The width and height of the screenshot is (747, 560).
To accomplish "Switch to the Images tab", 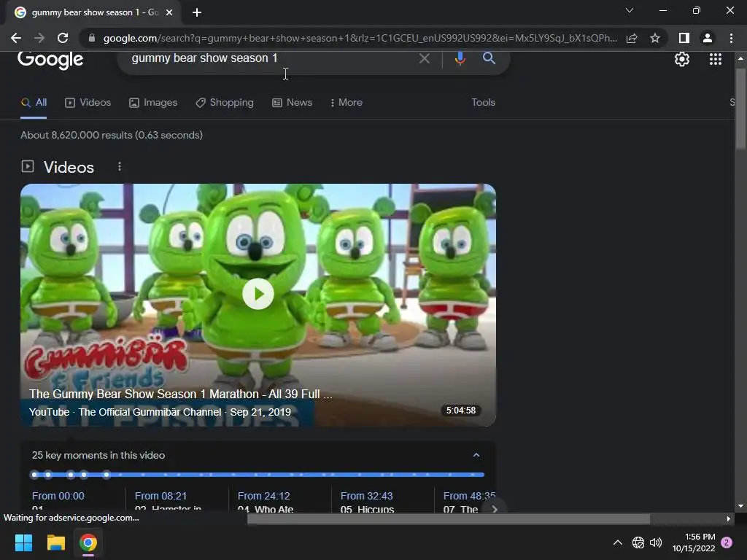I will [153, 102].
